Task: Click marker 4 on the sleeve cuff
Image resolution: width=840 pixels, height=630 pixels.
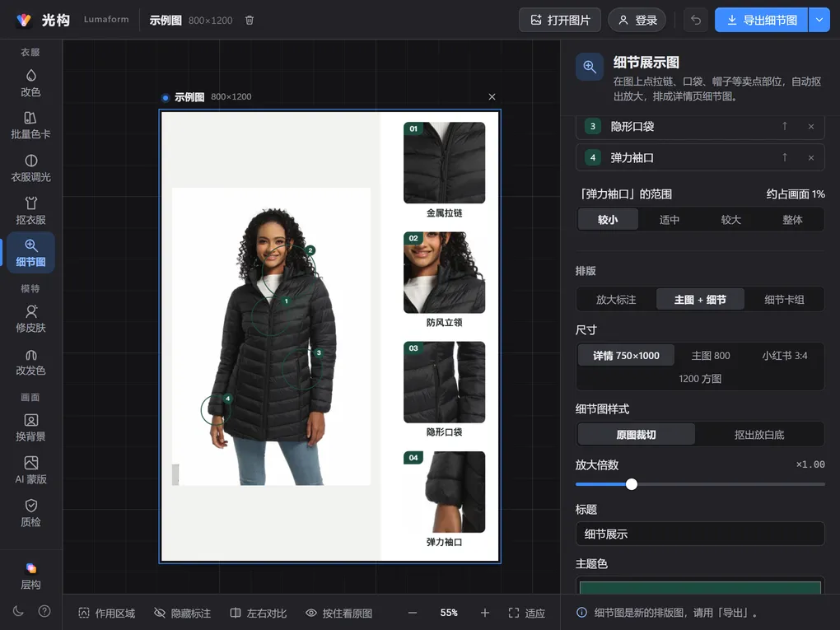Action: click(x=227, y=399)
